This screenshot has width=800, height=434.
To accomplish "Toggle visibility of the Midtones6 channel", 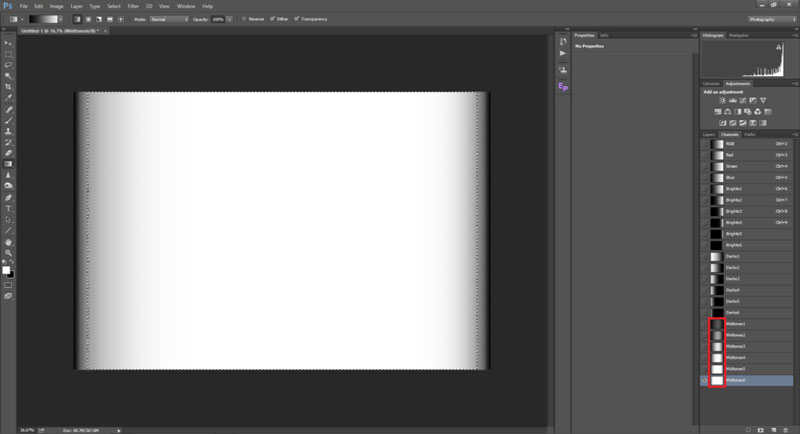I will click(x=705, y=380).
